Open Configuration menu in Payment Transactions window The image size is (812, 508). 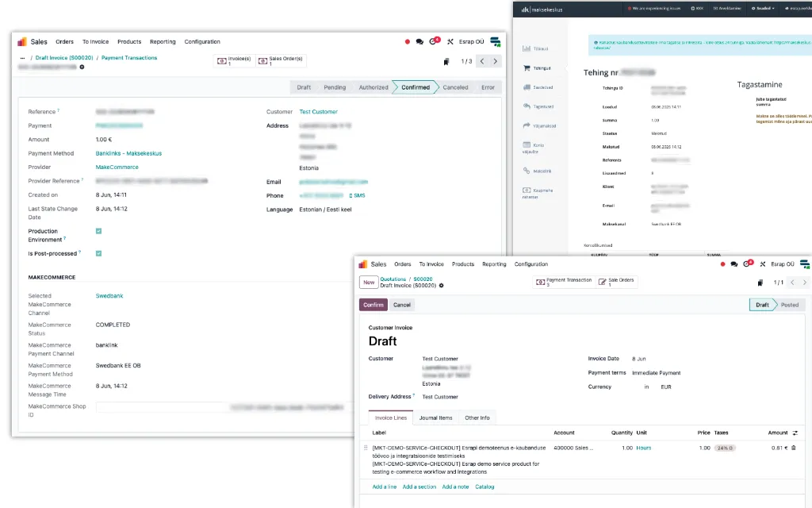click(x=202, y=42)
